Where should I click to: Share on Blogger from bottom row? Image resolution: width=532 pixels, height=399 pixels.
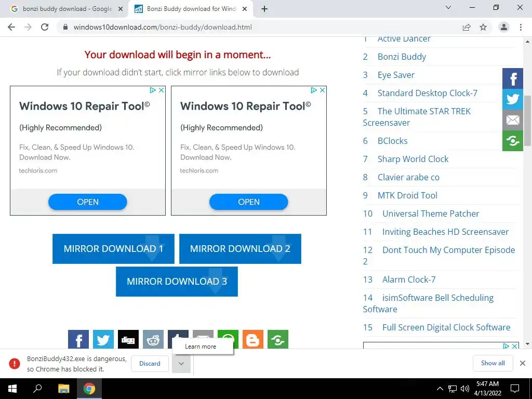(253, 339)
